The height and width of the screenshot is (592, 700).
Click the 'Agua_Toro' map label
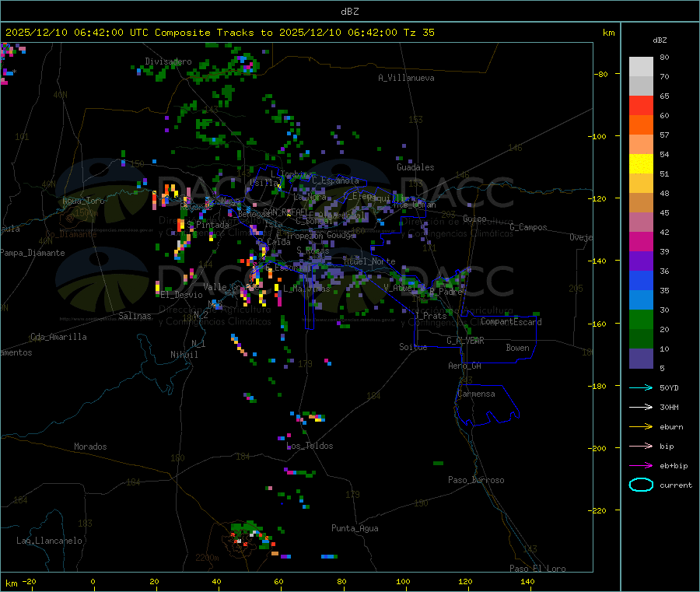[x=83, y=201]
